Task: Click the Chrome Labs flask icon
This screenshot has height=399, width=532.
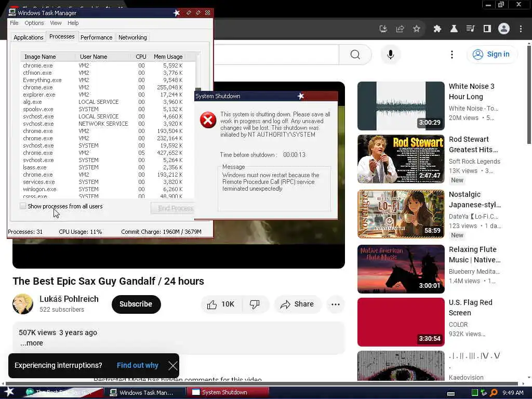Action: (454, 29)
